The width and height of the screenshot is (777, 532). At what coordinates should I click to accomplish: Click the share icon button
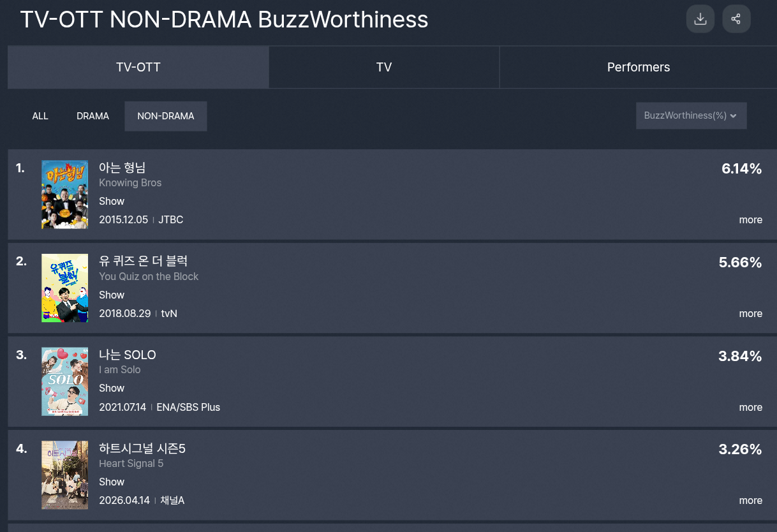[x=736, y=19]
